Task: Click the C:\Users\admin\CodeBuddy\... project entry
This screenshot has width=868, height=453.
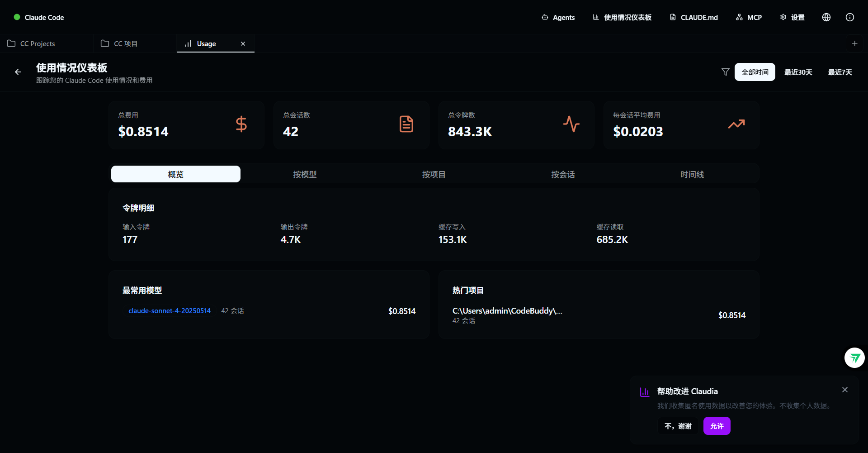Action: point(507,311)
